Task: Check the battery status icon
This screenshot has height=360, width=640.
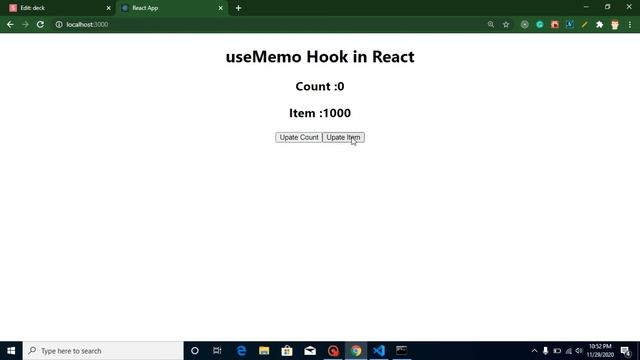Action: click(557, 351)
